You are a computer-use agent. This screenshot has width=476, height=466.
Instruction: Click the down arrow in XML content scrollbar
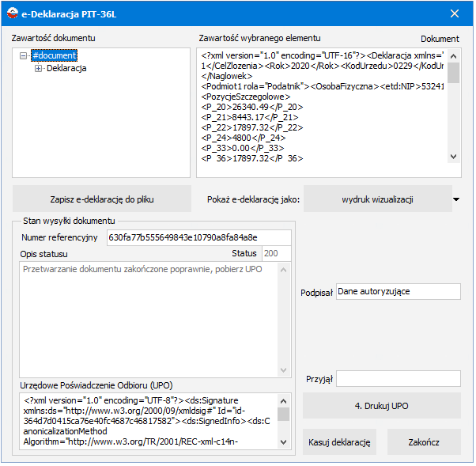point(454,157)
